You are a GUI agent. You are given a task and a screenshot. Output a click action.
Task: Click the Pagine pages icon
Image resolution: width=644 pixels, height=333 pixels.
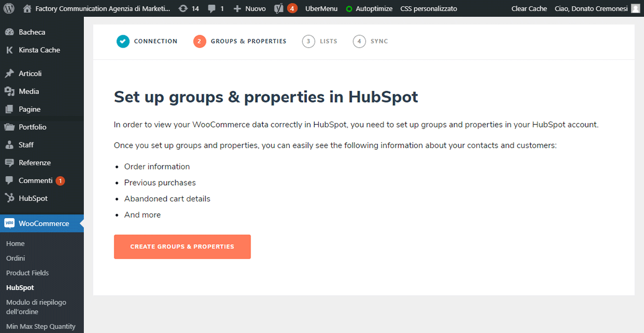9,109
